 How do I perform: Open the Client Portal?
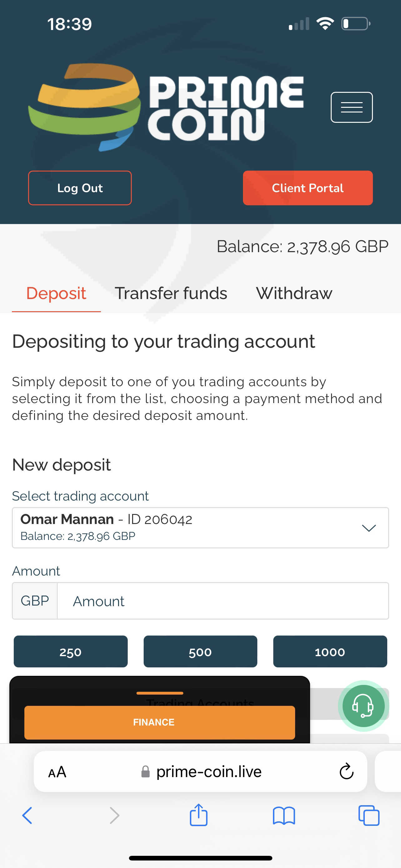(x=307, y=188)
